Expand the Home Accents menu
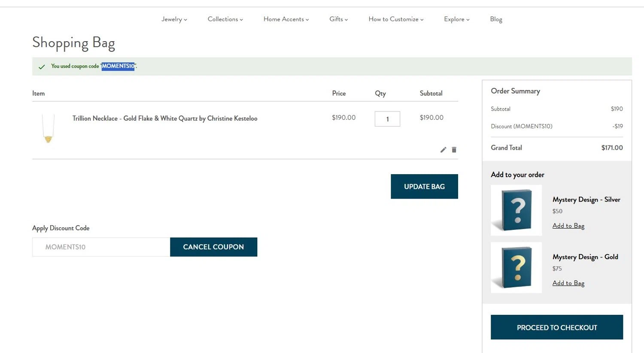The image size is (644, 353). (286, 19)
